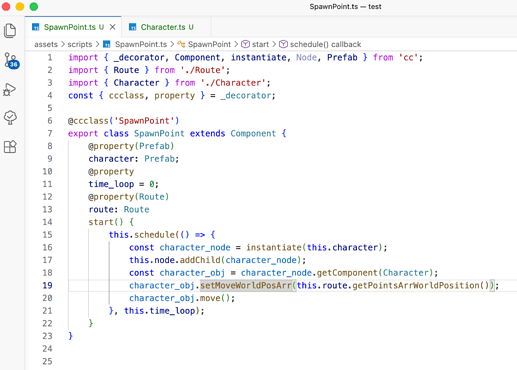Select 'scripts' in the breadcrumb

80,44
